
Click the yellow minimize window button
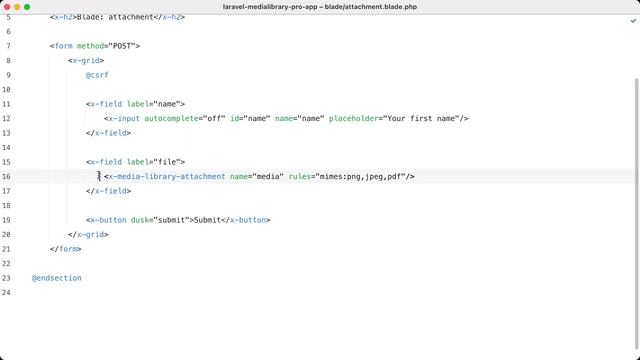(17, 7)
